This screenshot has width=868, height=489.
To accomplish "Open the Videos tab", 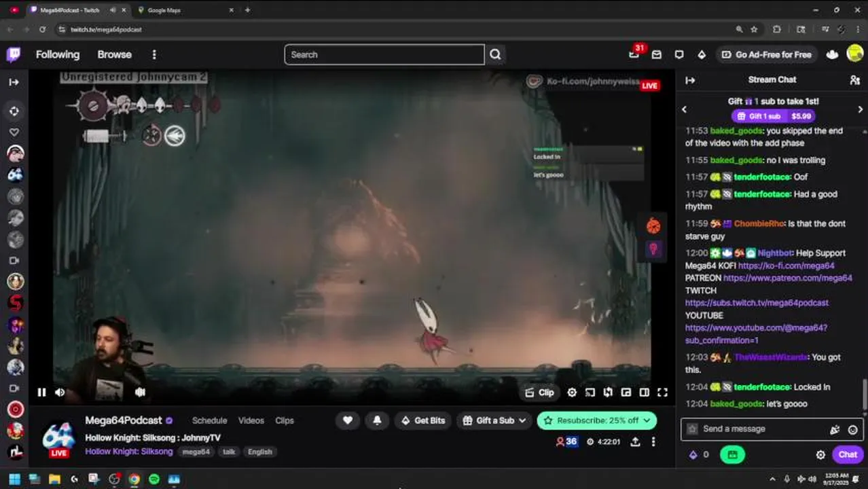I will pyautogui.click(x=251, y=420).
